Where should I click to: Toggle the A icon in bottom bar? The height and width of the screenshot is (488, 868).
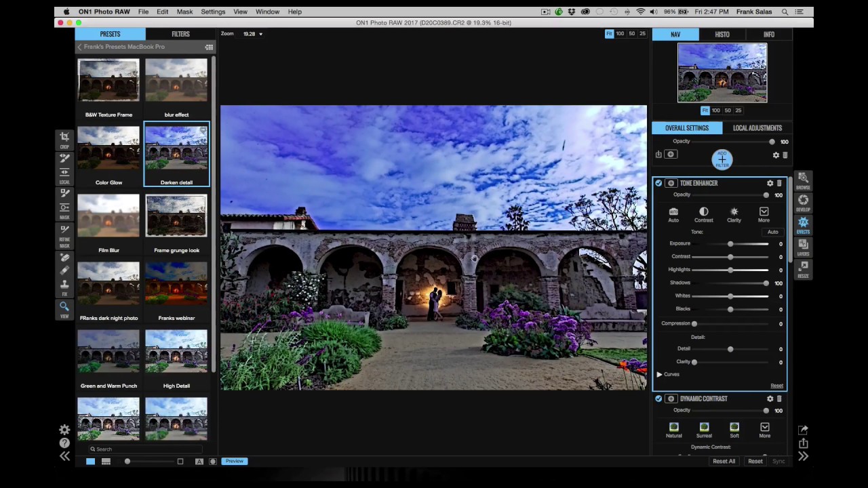click(199, 461)
